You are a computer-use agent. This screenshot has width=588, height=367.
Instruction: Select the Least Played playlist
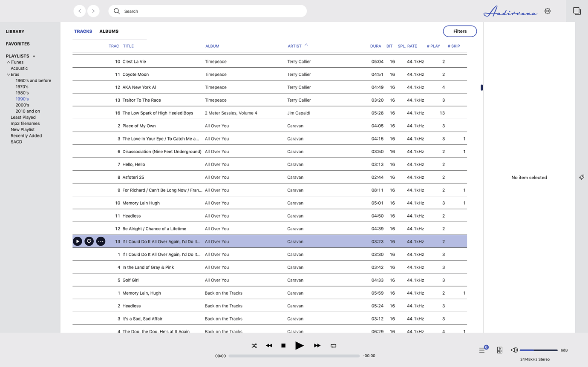pyautogui.click(x=23, y=117)
